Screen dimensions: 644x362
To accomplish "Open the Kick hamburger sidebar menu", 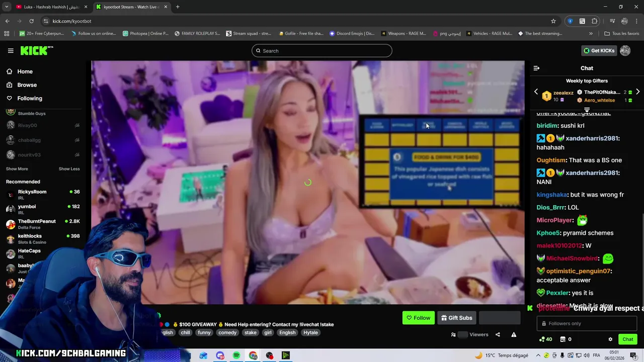I will (11, 51).
